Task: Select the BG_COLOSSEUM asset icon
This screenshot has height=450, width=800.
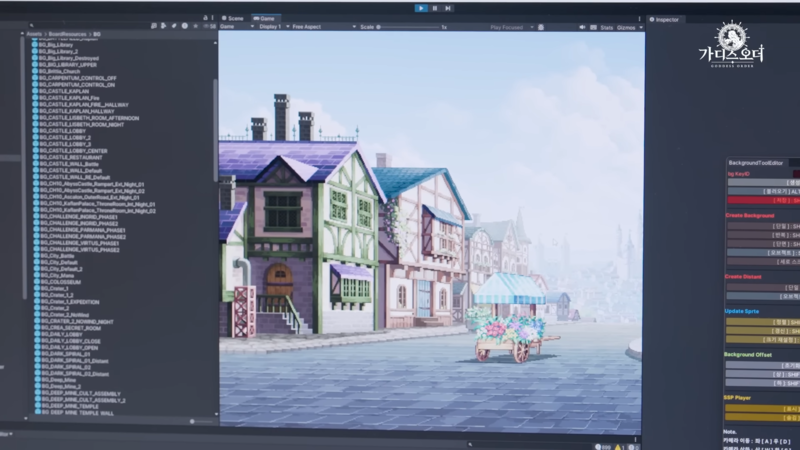Action: click(x=35, y=282)
